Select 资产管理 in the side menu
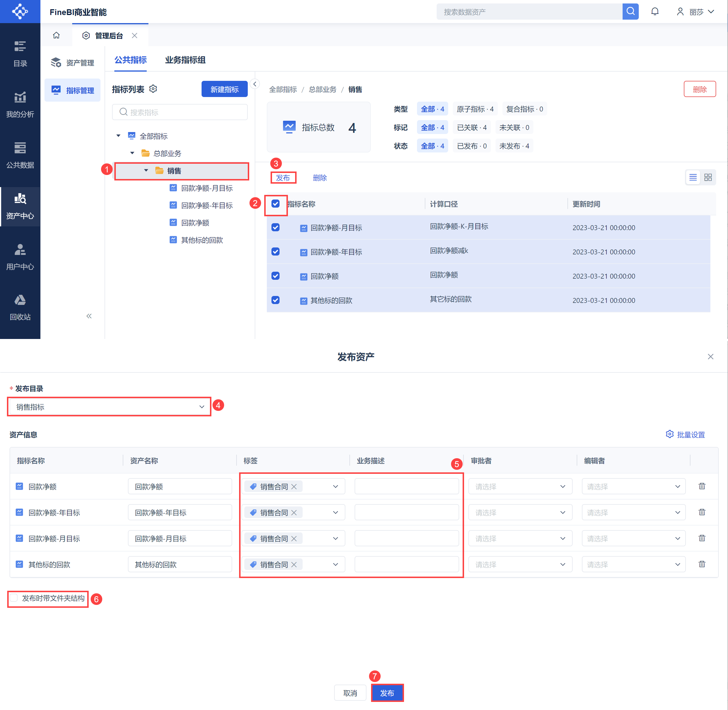The height and width of the screenshot is (710, 728). [73, 63]
